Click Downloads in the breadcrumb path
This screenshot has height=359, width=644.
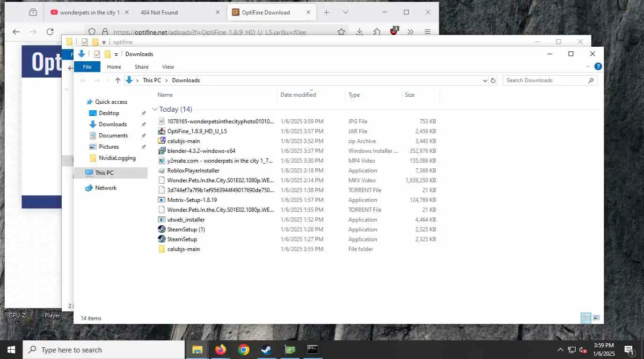click(x=186, y=80)
